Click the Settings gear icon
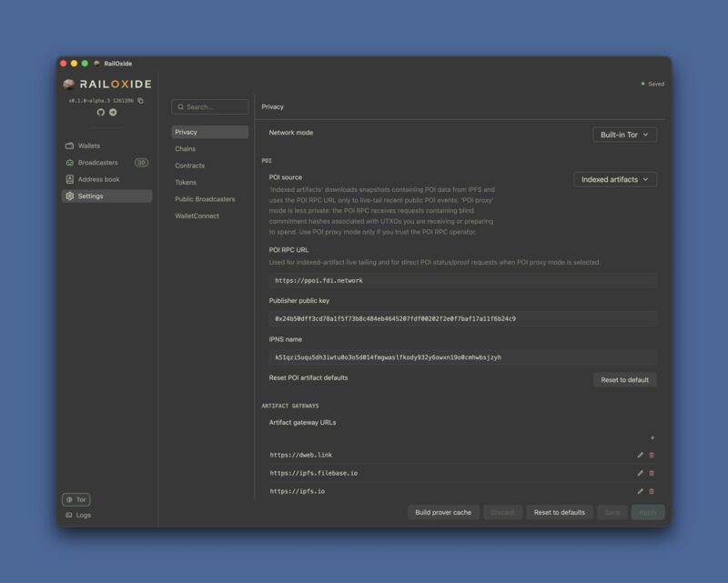 pyautogui.click(x=70, y=196)
